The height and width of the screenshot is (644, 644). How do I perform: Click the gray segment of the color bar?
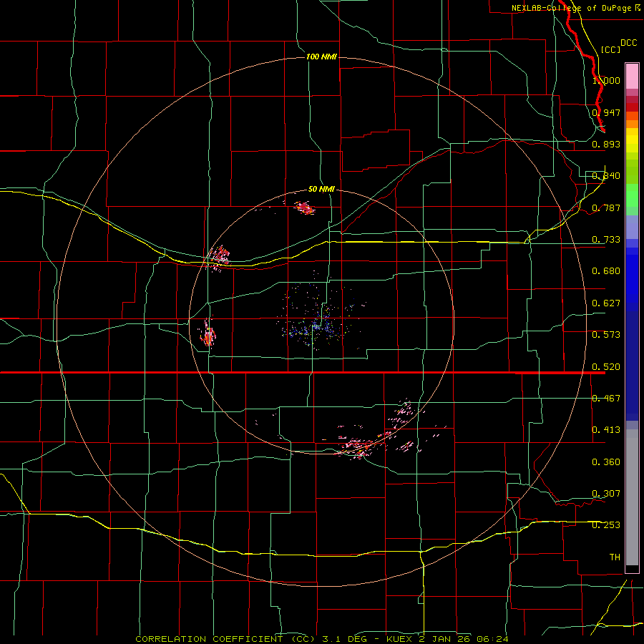(632, 497)
